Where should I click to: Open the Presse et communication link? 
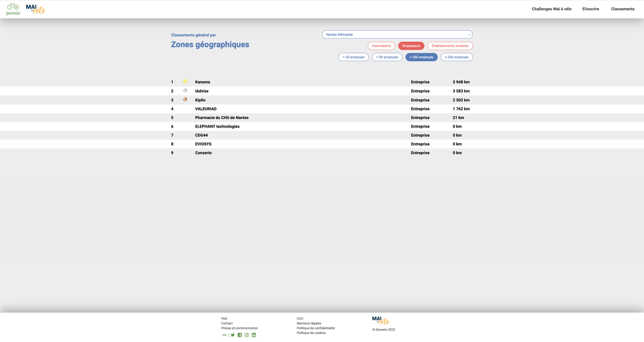[239, 328]
